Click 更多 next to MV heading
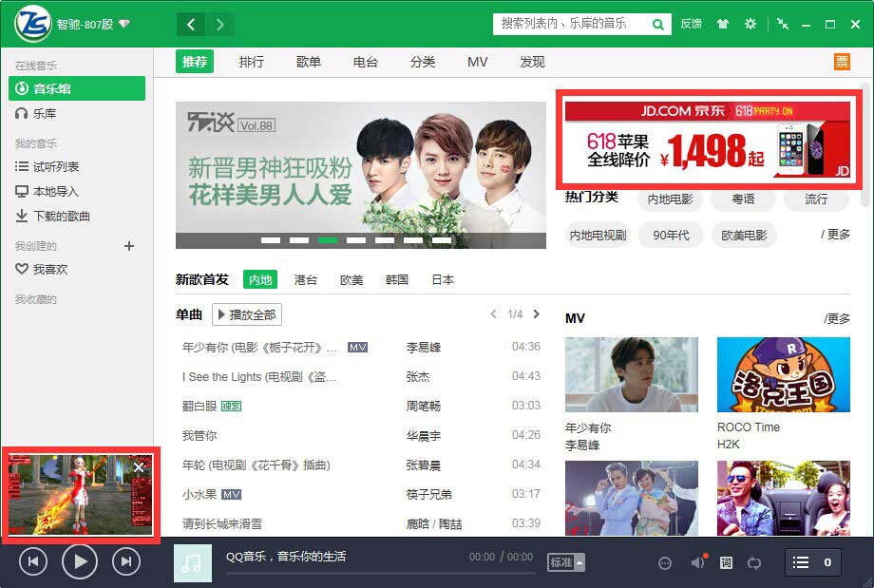 coord(837,318)
